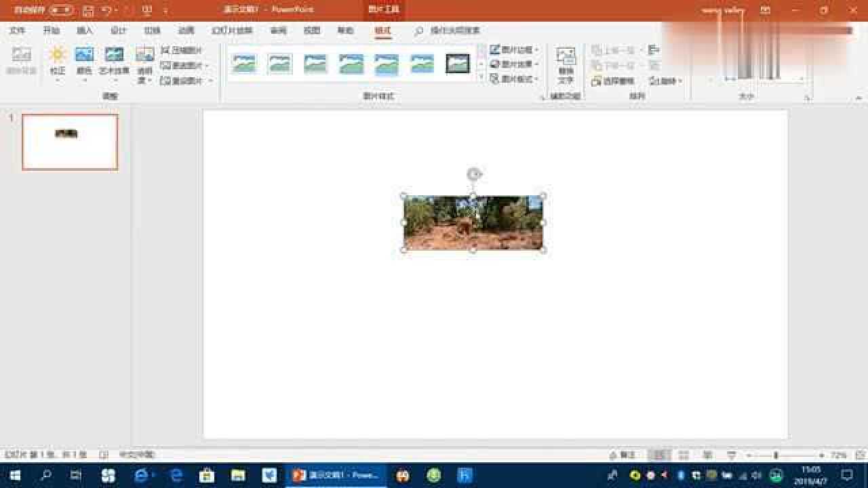This screenshot has width=868, height=488.
Task: Open the Customize Quick Access Toolbar dropdown
Action: 165,11
